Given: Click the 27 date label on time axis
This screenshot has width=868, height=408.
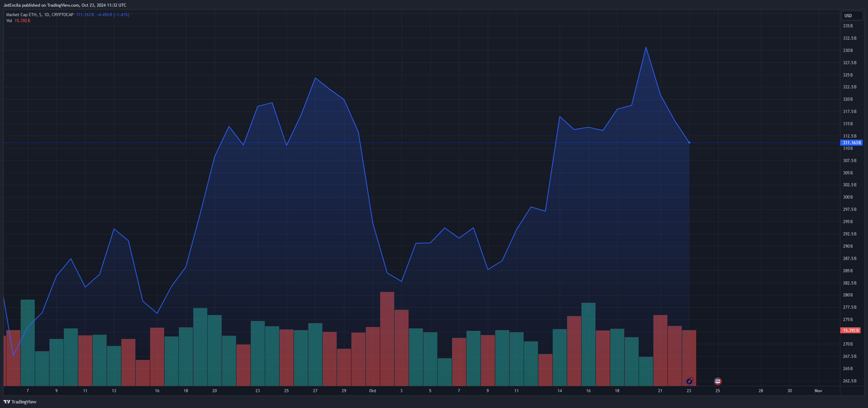Looking at the screenshot, I should coord(315,391).
